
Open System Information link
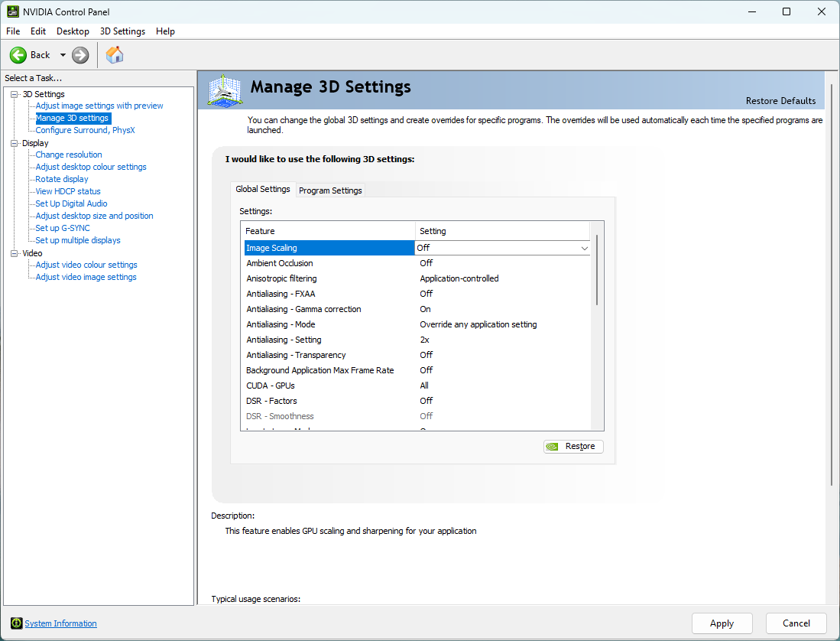60,623
